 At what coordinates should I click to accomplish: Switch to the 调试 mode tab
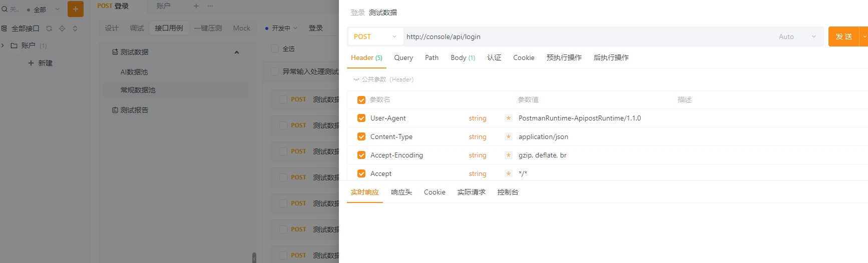tap(137, 28)
